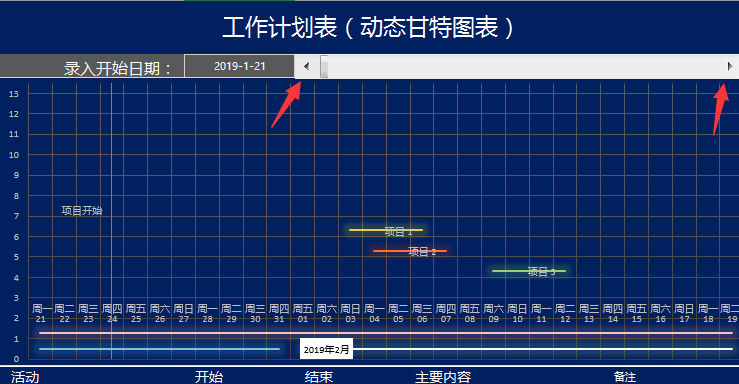Click the 周日 27 date label

(x=183, y=313)
